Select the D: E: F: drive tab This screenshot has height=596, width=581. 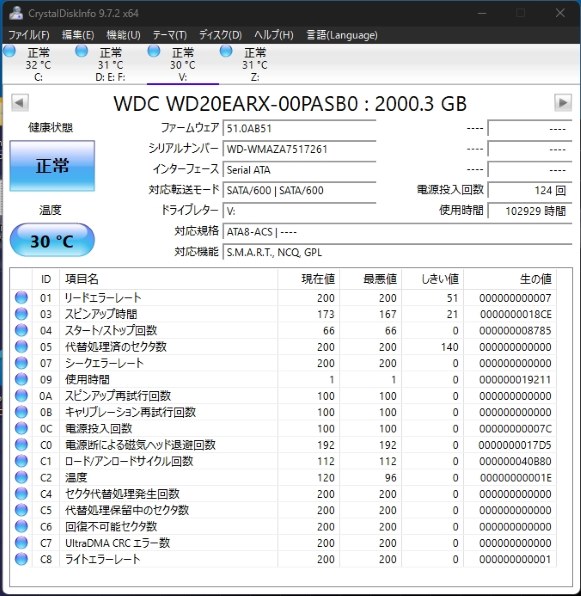click(110, 64)
